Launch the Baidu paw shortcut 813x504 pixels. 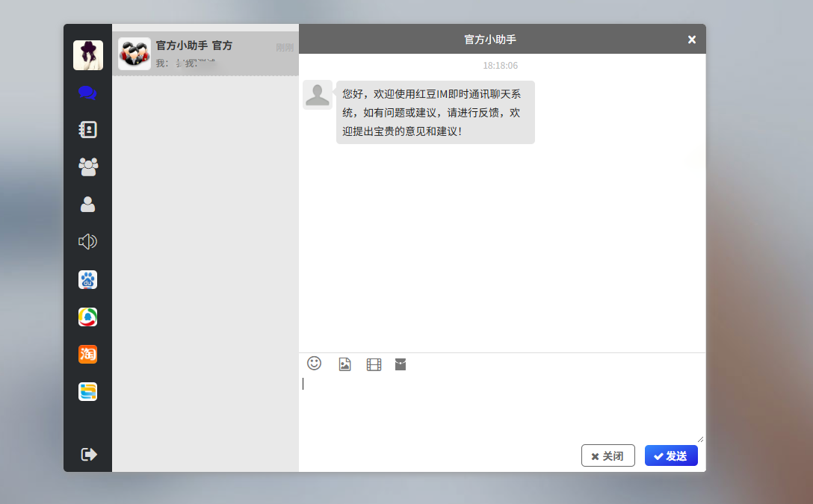(87, 280)
